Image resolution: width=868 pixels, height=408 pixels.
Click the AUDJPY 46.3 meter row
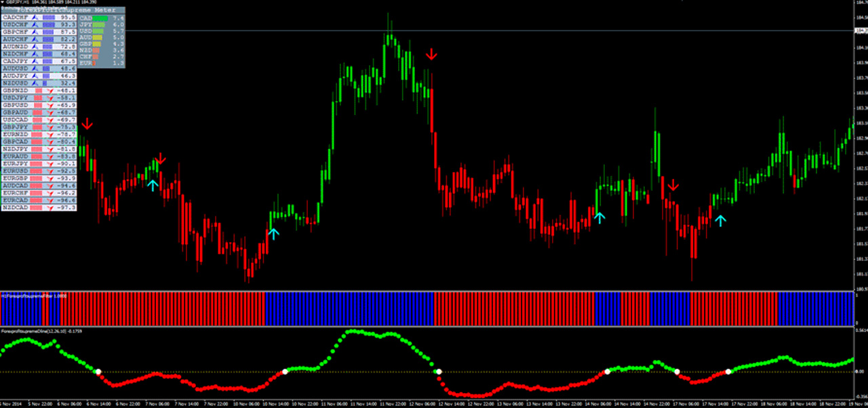coord(39,76)
